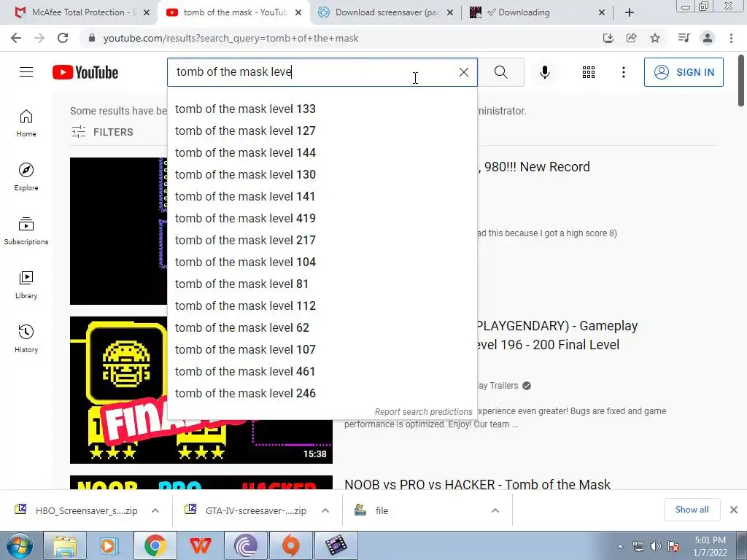Select suggestion tomb of the mask level 112
The width and height of the screenshot is (747, 560).
[322, 306]
